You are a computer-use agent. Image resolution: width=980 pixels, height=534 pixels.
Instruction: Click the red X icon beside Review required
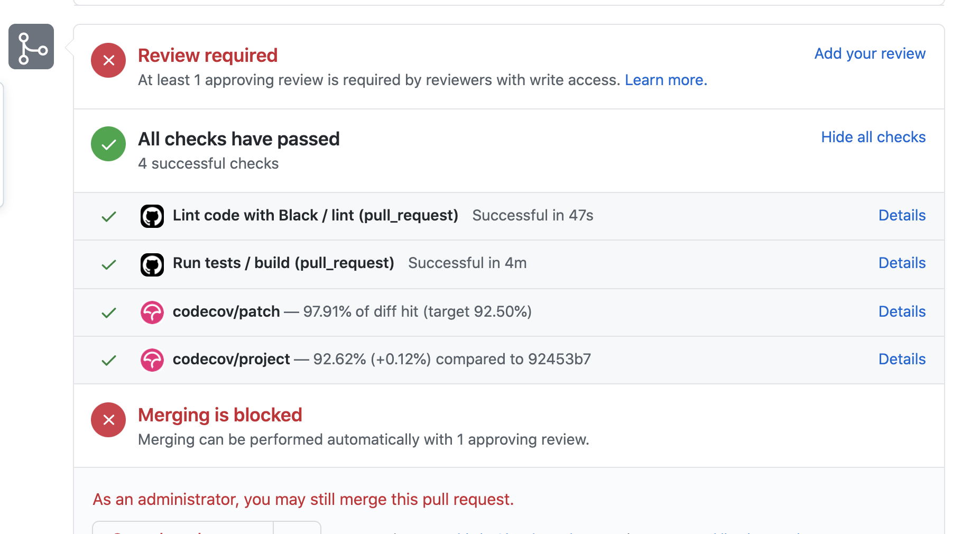108,60
